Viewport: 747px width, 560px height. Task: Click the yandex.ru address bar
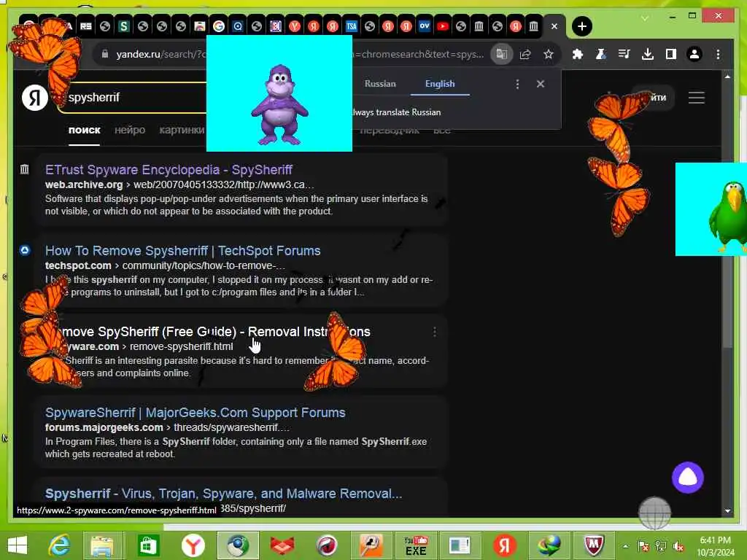click(x=295, y=54)
